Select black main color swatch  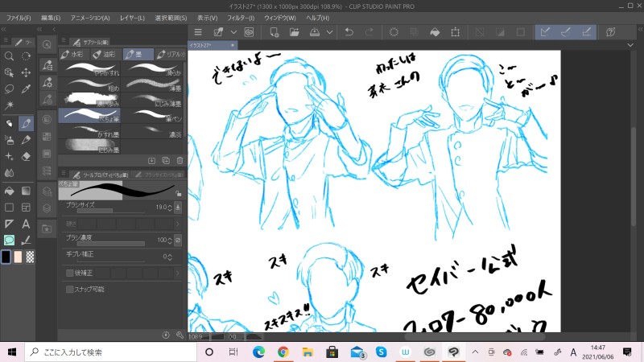[6, 257]
